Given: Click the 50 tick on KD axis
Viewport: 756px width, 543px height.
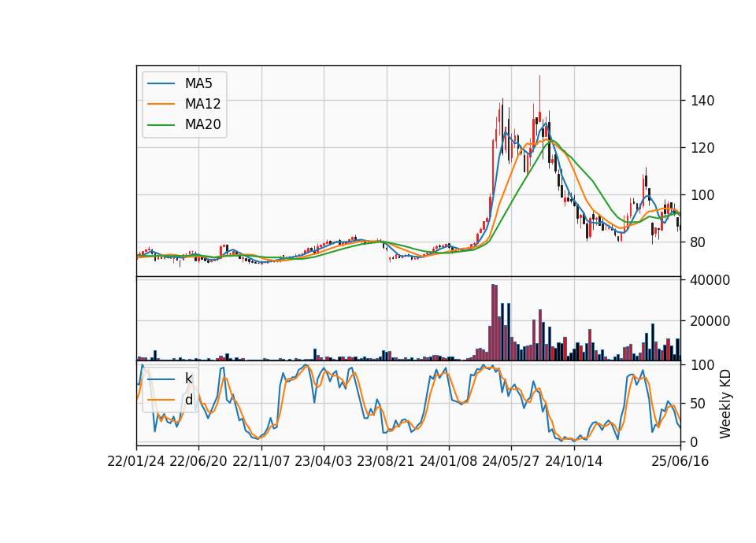Looking at the screenshot, I should [699, 404].
